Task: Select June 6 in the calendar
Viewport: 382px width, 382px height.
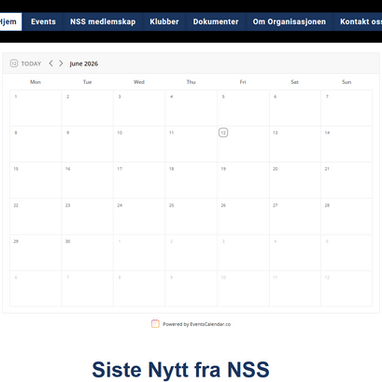Action: 295,108
